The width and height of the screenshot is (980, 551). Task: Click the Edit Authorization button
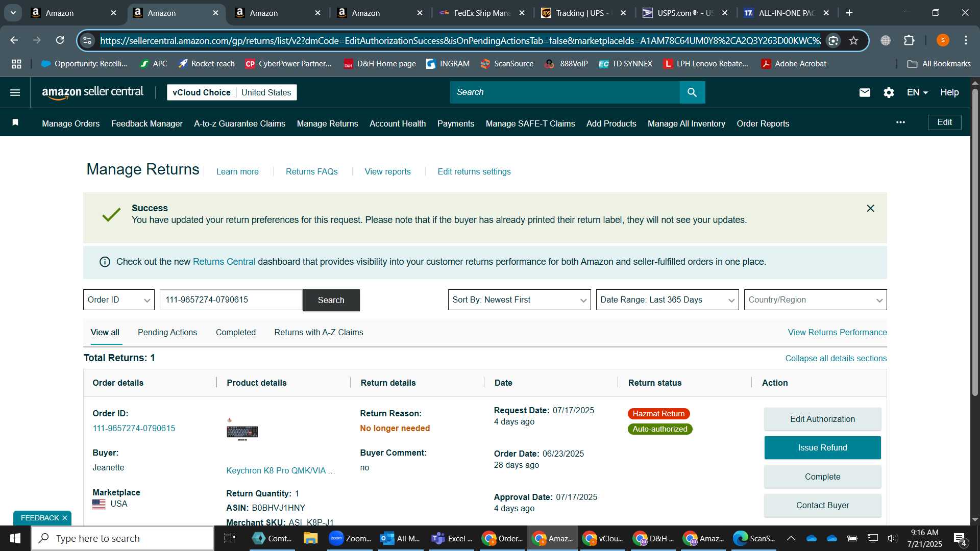[x=822, y=419]
